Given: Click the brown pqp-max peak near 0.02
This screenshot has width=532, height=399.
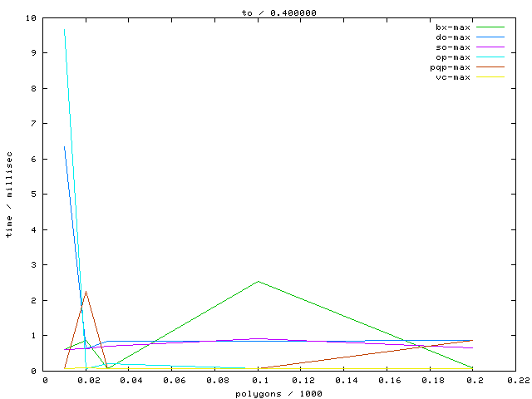Looking at the screenshot, I should (x=86, y=291).
